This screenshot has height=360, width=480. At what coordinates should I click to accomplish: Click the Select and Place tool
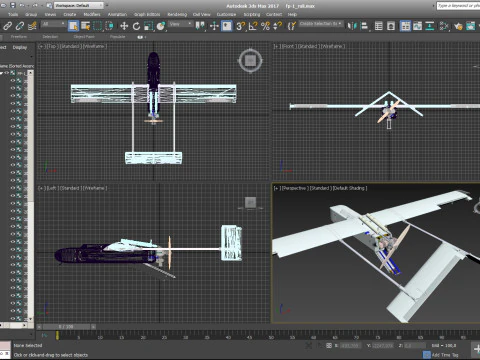[161, 26]
